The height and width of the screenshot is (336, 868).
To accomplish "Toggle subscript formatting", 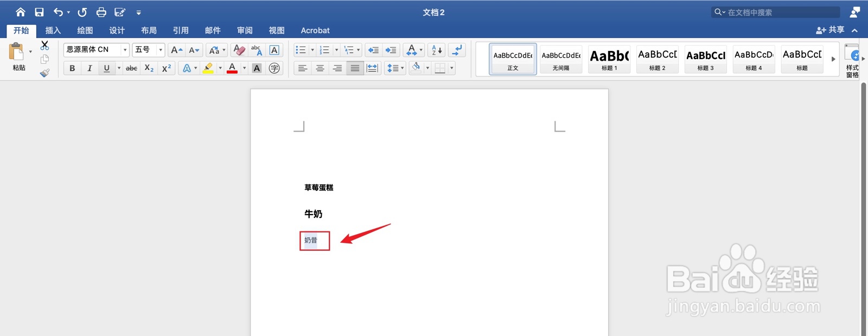I will point(149,68).
